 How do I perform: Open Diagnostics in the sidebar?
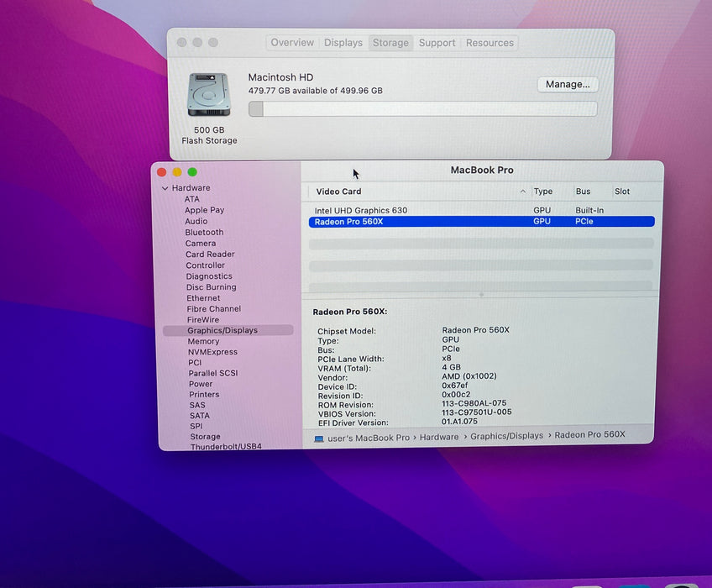tap(209, 276)
